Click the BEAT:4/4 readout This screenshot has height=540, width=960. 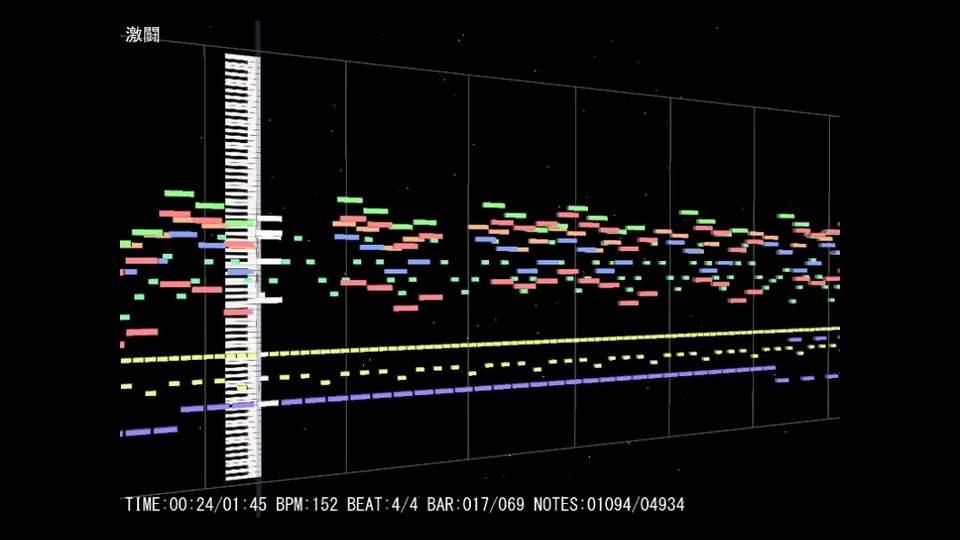[383, 504]
